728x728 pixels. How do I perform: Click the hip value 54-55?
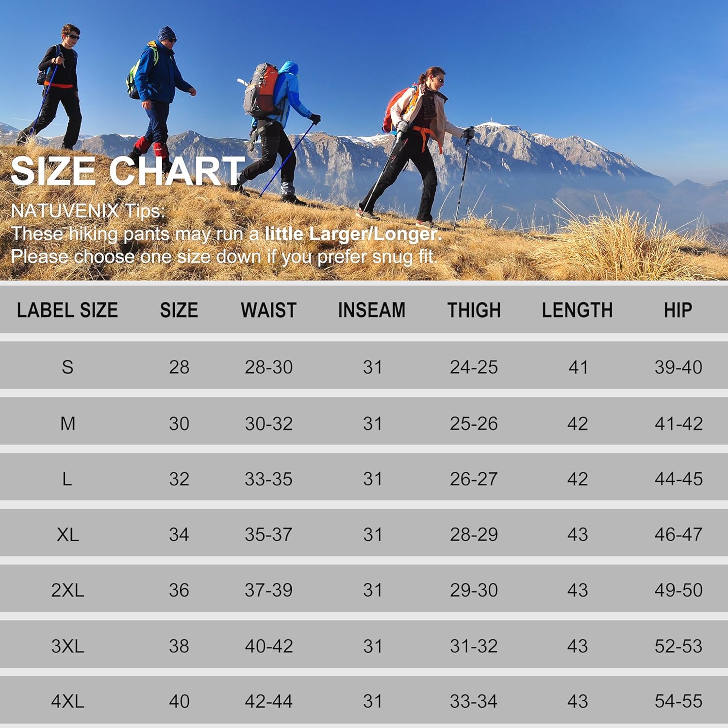678,701
